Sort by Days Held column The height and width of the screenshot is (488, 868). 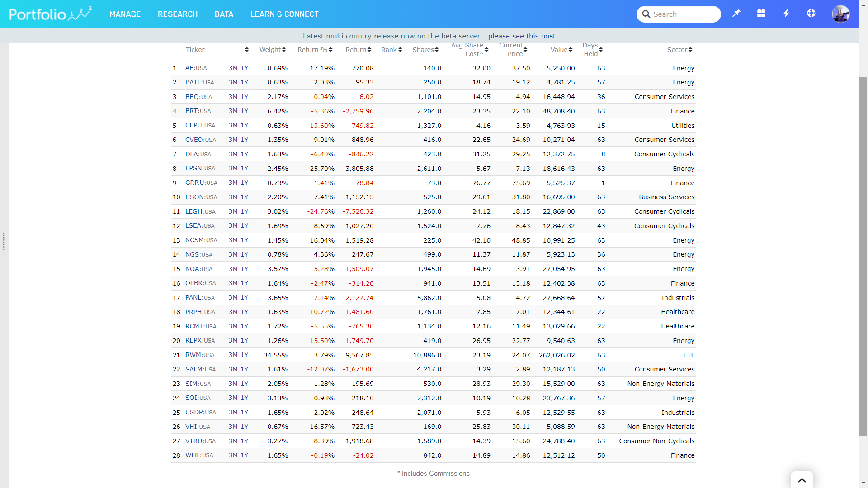[x=592, y=50]
